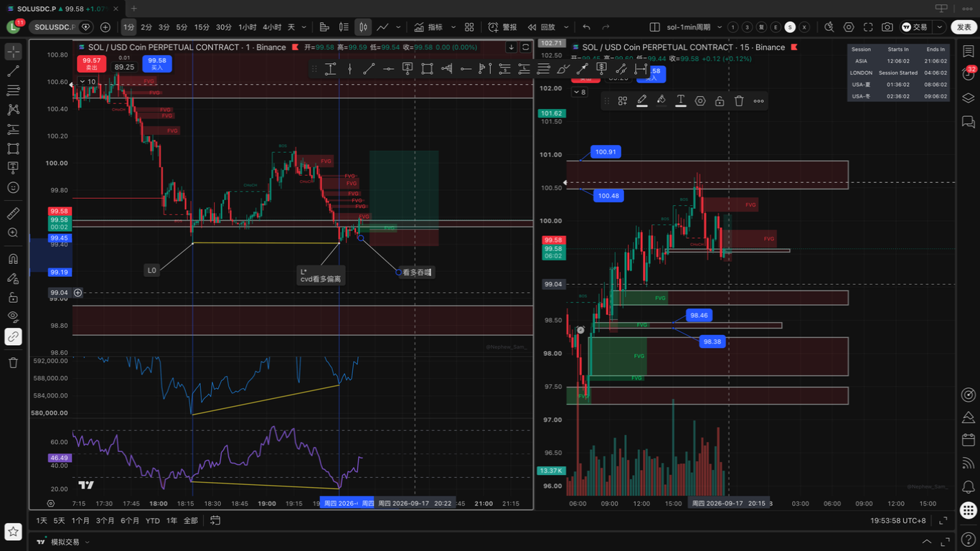Open the indicator templates grid icon
980x551 pixels.
pos(469,27)
